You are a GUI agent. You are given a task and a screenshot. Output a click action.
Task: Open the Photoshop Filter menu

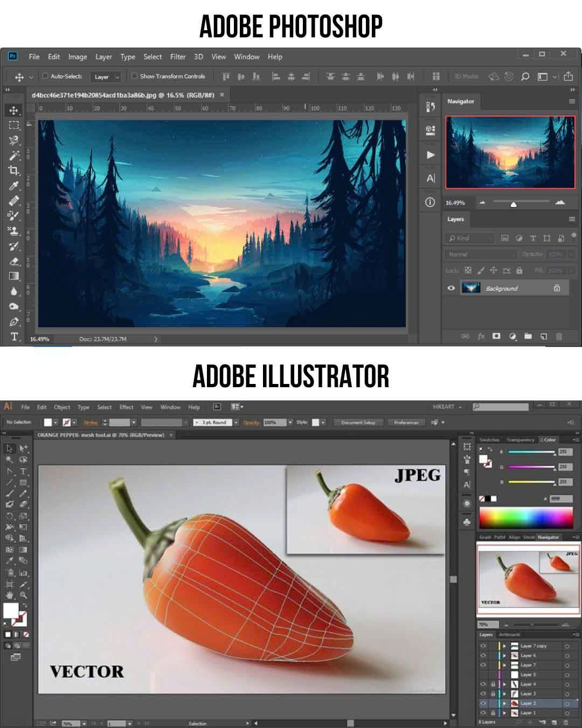(x=178, y=57)
